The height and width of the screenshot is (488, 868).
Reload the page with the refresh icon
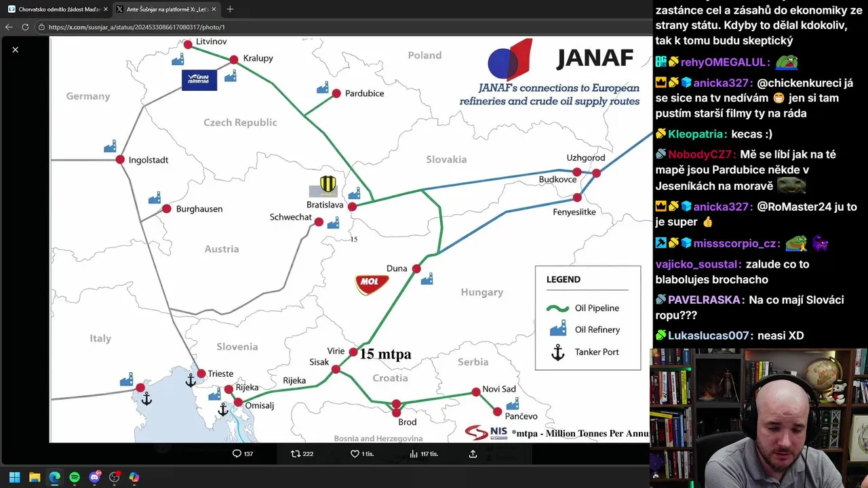point(25,27)
